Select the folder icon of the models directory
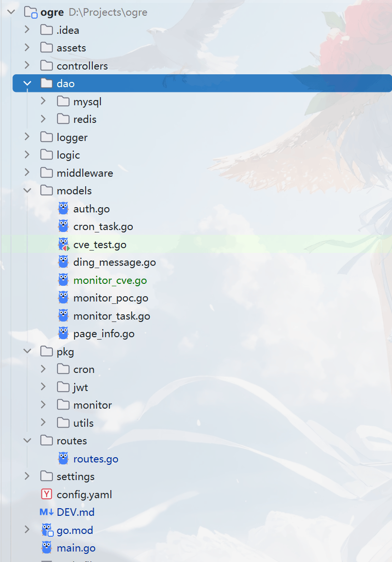Image resolution: width=392 pixels, height=562 pixels. point(47,191)
